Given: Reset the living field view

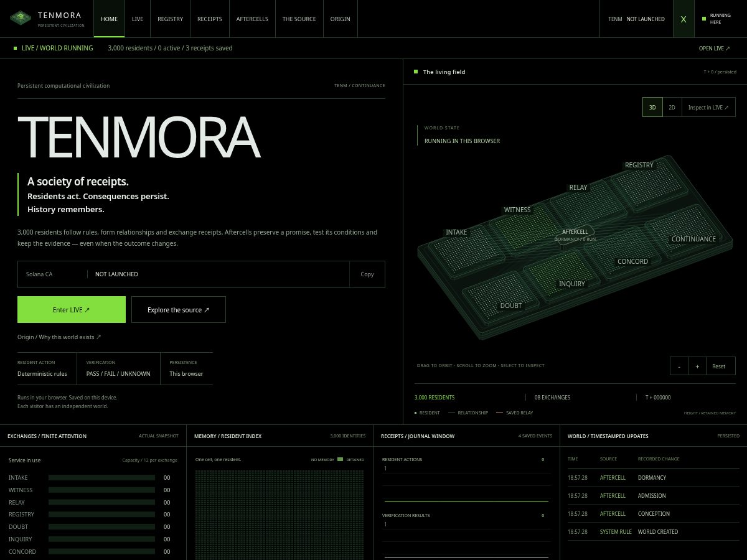Looking at the screenshot, I should click(720, 366).
